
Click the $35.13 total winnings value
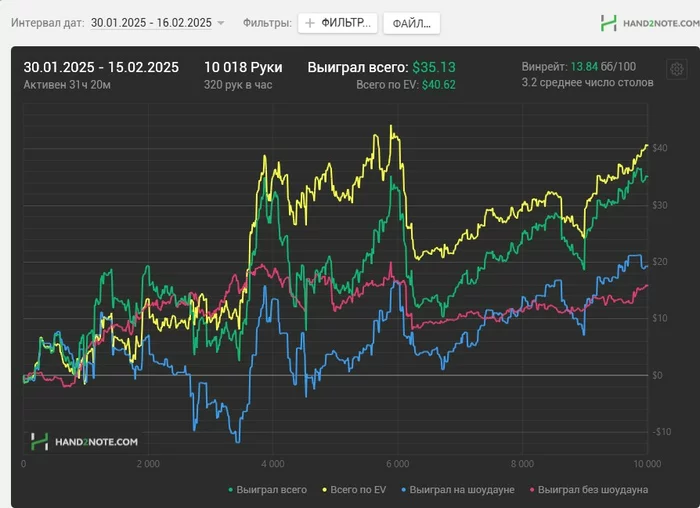[434, 67]
